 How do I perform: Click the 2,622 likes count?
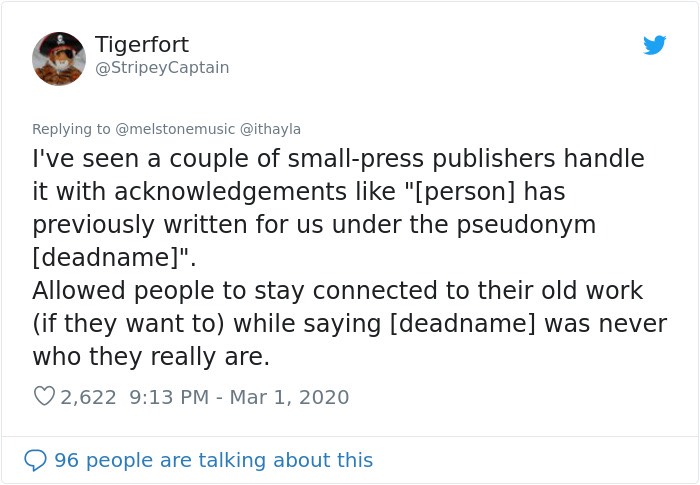(88, 397)
